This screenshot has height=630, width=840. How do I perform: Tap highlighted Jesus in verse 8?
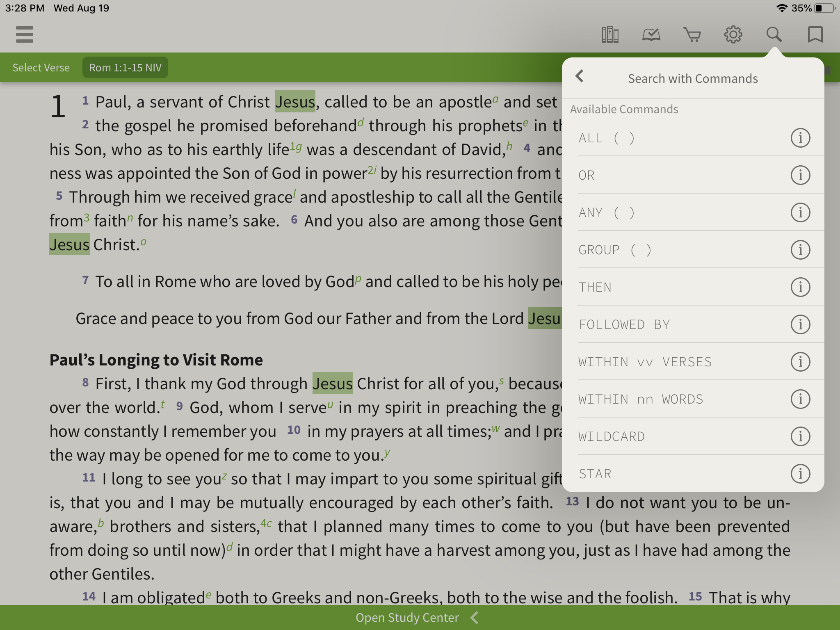(333, 383)
